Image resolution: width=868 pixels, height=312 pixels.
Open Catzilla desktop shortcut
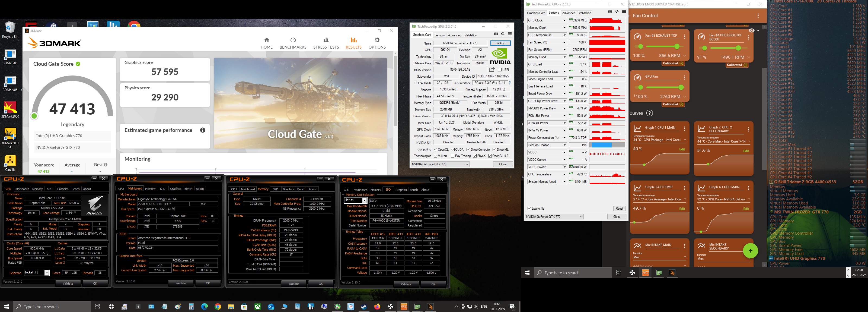(10, 163)
